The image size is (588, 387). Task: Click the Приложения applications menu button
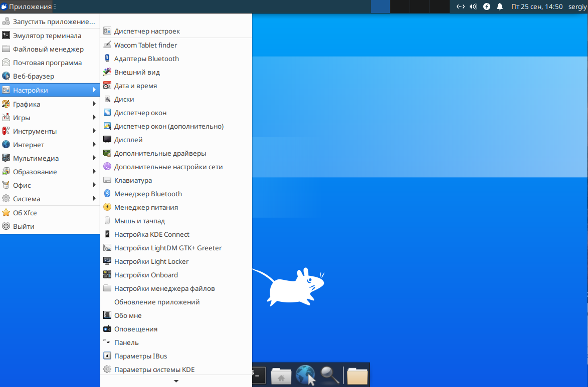tap(26, 7)
